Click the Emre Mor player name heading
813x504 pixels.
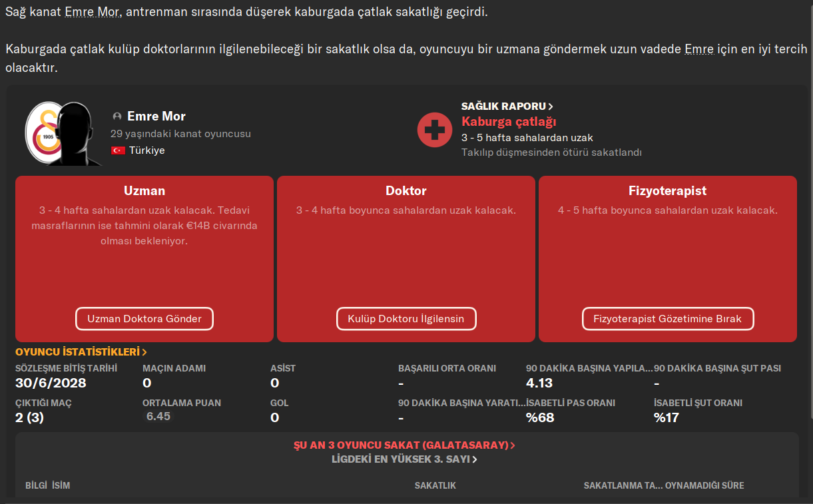[156, 117]
